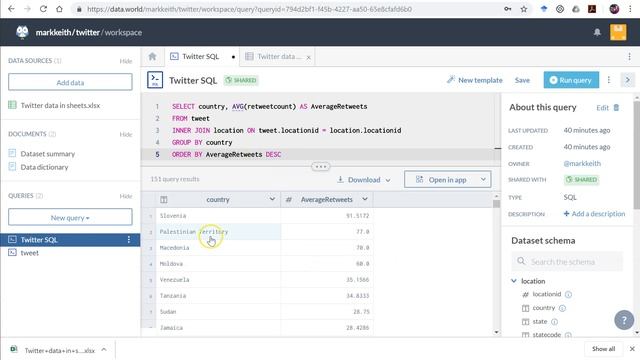Open Chrome's three-dot menu

tap(631, 9)
